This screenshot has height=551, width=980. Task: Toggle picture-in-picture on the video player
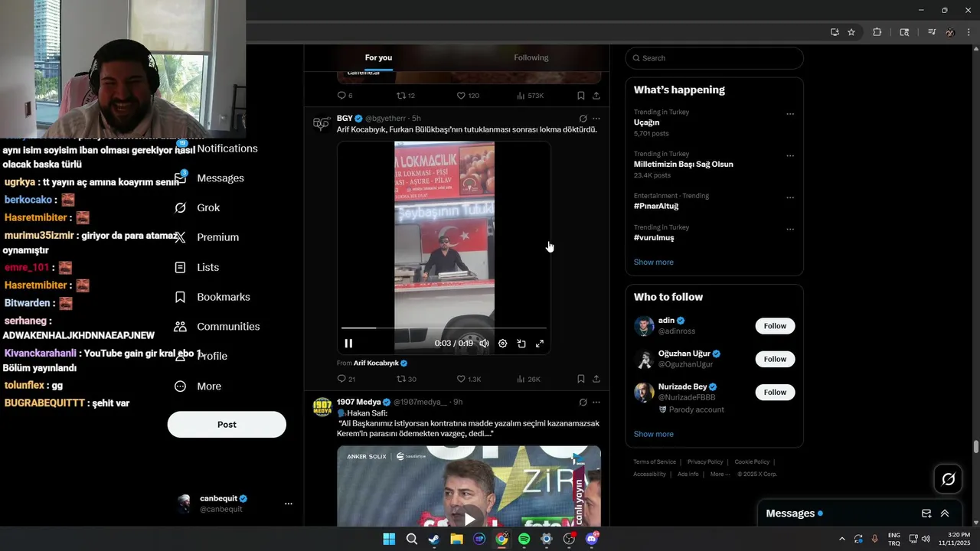coord(521,344)
